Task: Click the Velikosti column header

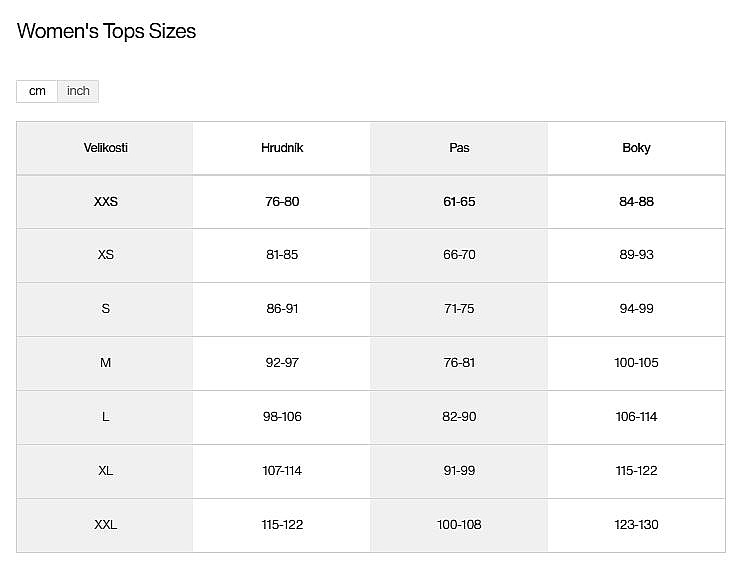Action: pos(106,148)
